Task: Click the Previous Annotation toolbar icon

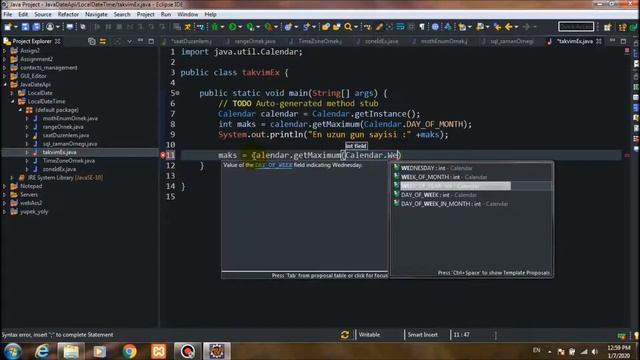Action: (480, 27)
